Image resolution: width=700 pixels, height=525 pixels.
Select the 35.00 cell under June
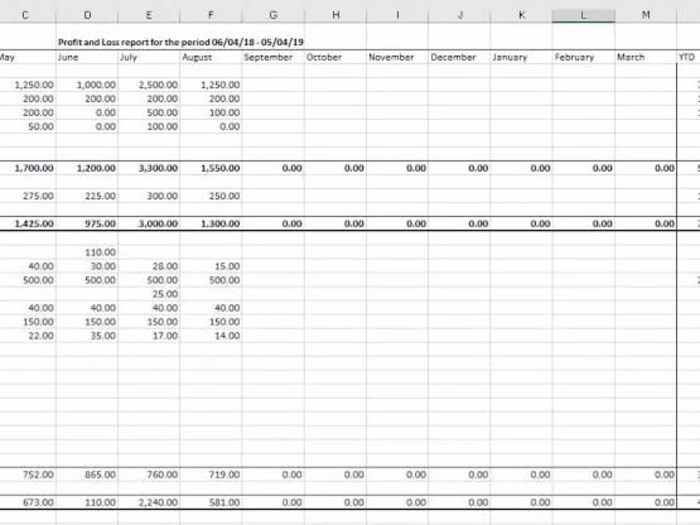click(87, 336)
